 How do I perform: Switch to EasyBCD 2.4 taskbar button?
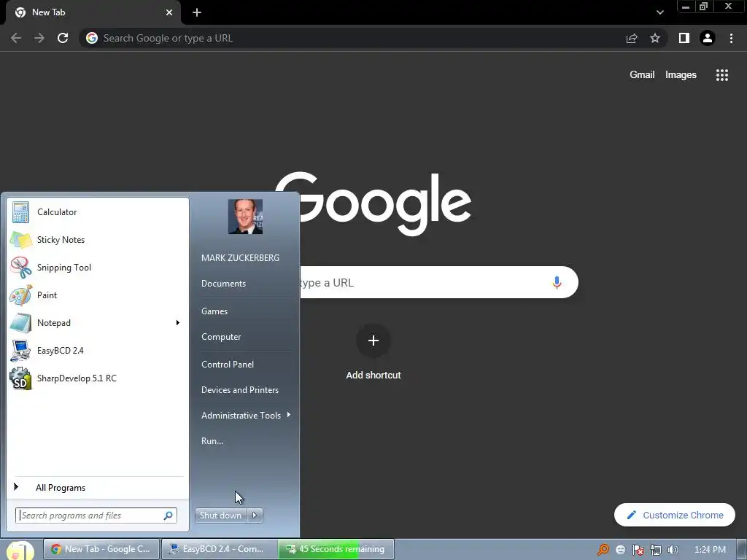click(219, 549)
